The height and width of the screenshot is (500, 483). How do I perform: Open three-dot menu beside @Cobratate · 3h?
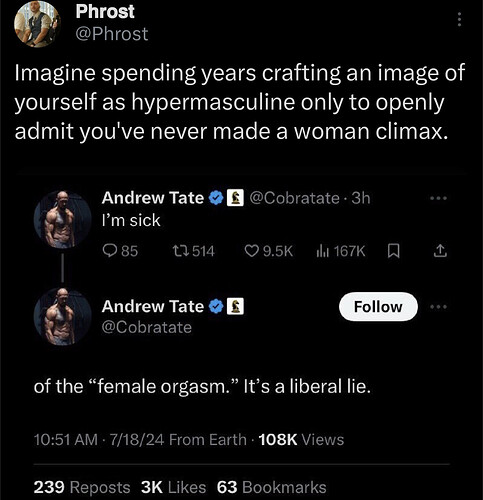438,198
